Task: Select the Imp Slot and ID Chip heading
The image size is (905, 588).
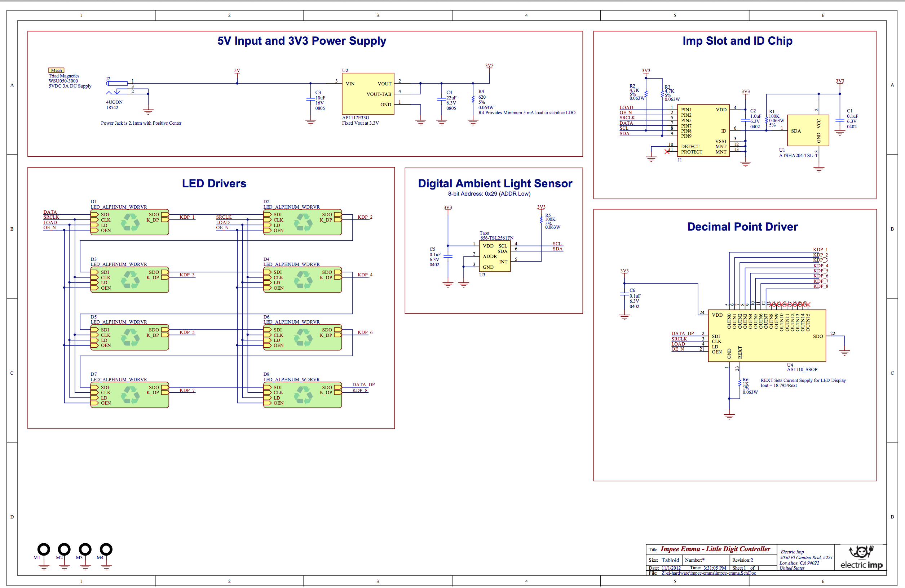Action: [737, 41]
